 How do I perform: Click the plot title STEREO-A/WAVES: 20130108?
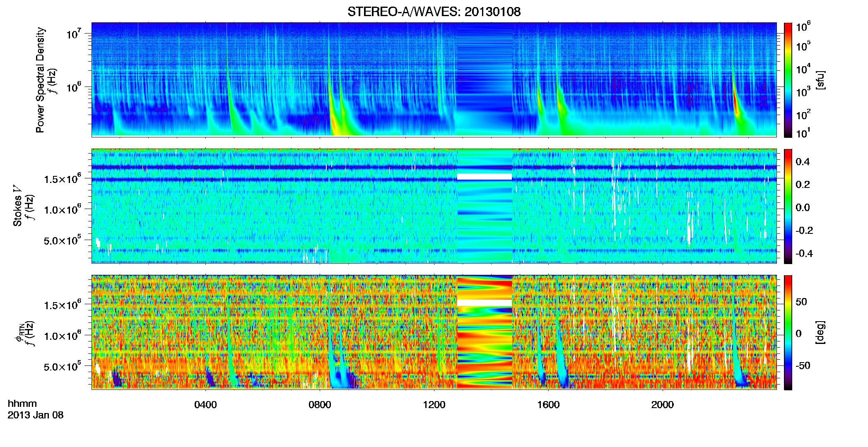(434, 12)
